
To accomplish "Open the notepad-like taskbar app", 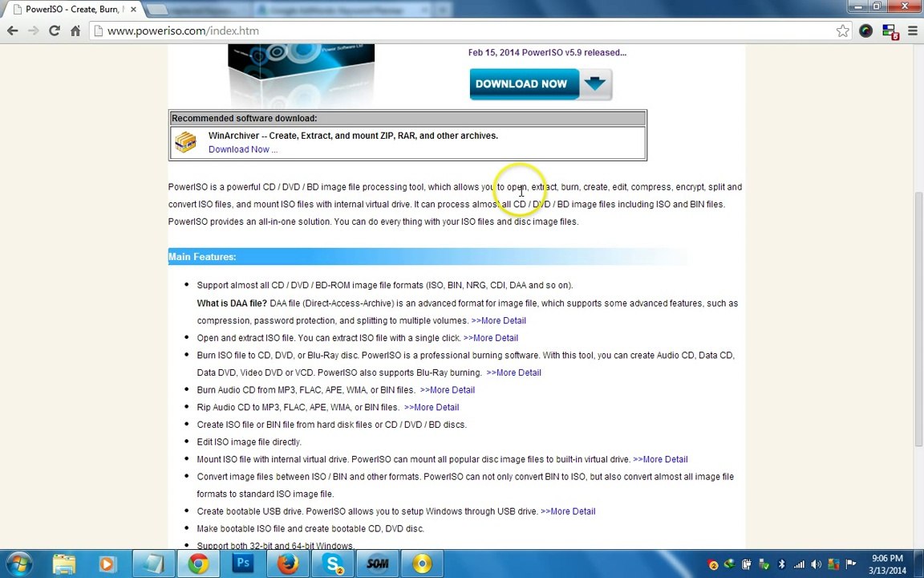I will pos(153,564).
